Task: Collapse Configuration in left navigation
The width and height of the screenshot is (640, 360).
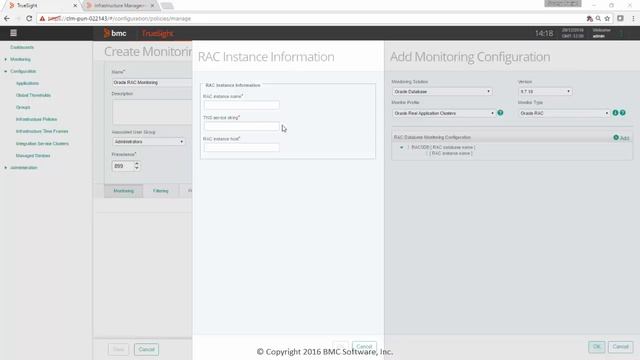Action: pyautogui.click(x=6, y=71)
